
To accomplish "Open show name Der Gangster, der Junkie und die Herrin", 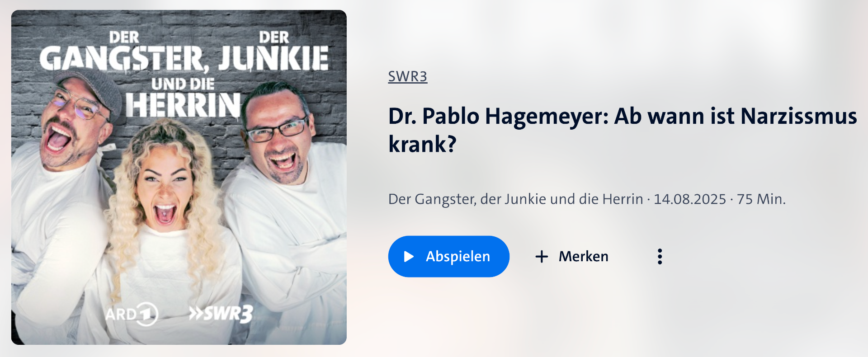I will point(516,199).
